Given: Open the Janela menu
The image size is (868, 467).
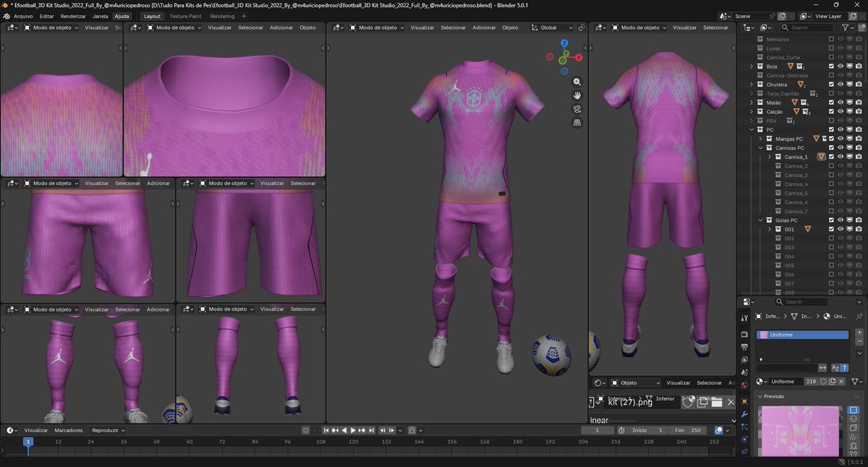Looking at the screenshot, I should 101,16.
